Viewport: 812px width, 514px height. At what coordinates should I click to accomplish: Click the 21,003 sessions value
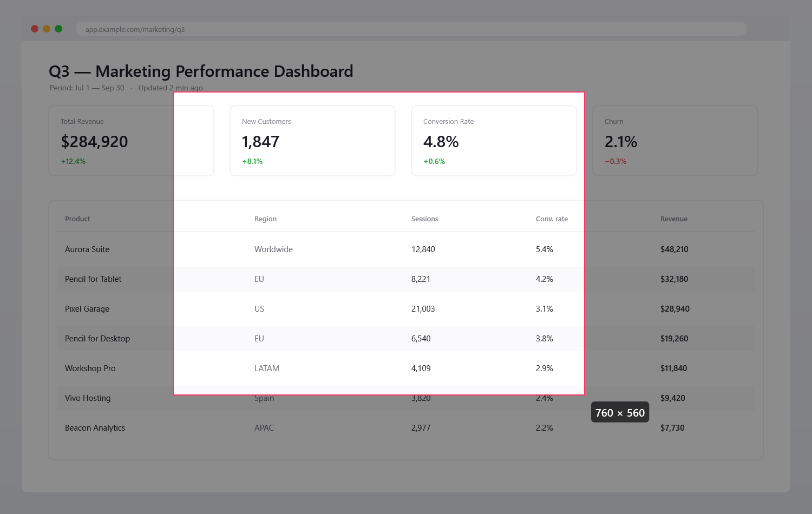(423, 309)
